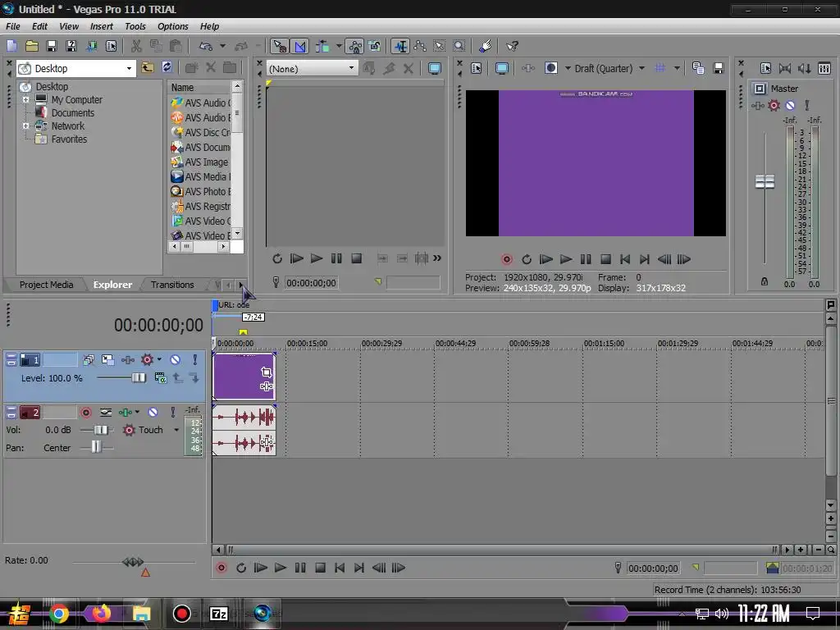
Task: Expand My Computer tree node
Action: point(25,99)
